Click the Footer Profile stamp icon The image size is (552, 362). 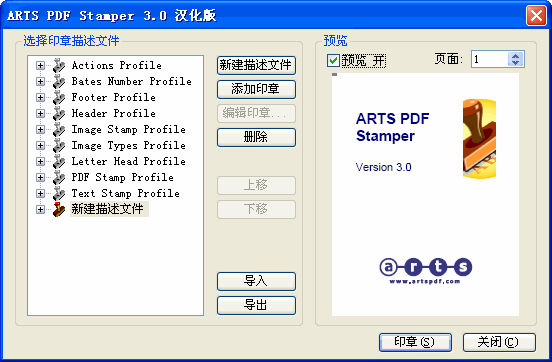(59, 98)
